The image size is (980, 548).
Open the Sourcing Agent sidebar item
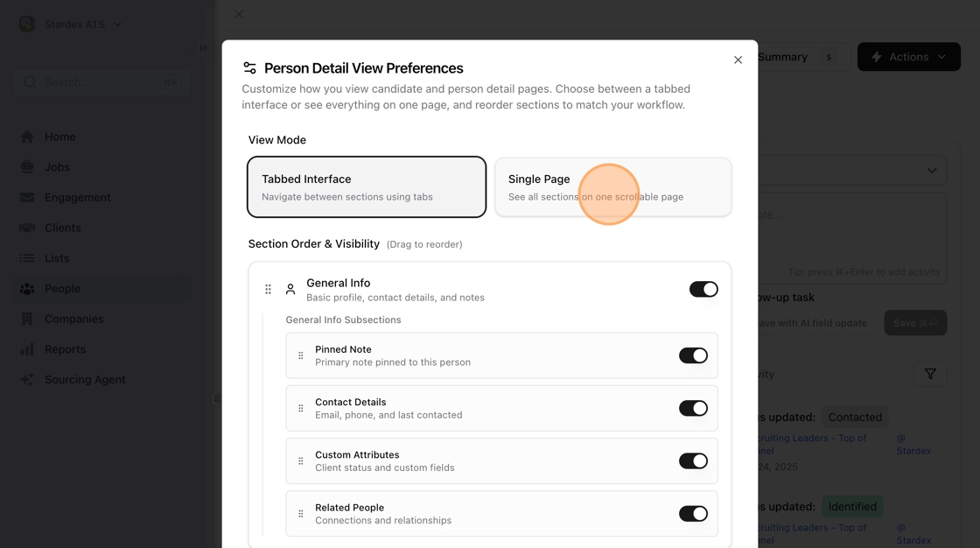point(85,380)
